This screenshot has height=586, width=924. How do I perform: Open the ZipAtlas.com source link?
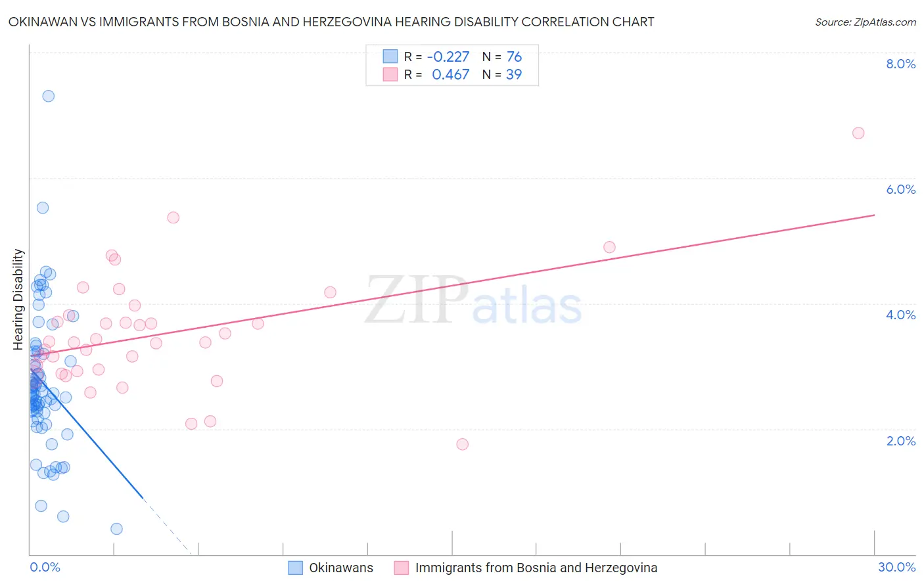coord(866,22)
